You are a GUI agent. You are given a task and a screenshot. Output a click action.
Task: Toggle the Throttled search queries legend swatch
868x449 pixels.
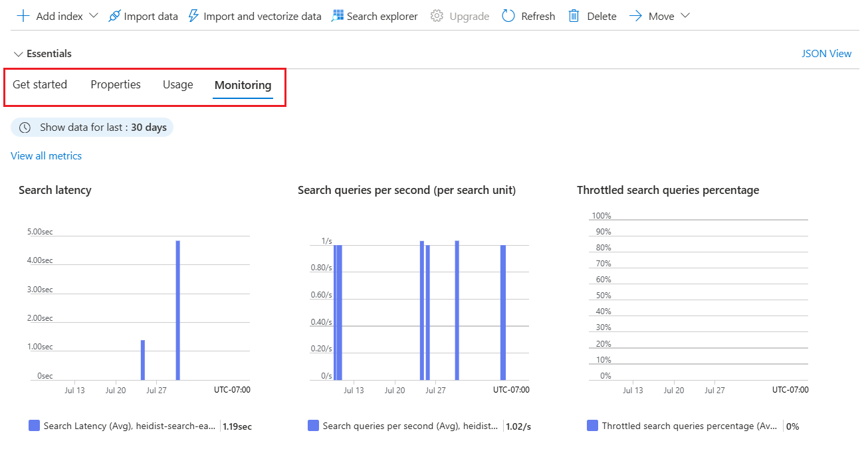point(592,426)
